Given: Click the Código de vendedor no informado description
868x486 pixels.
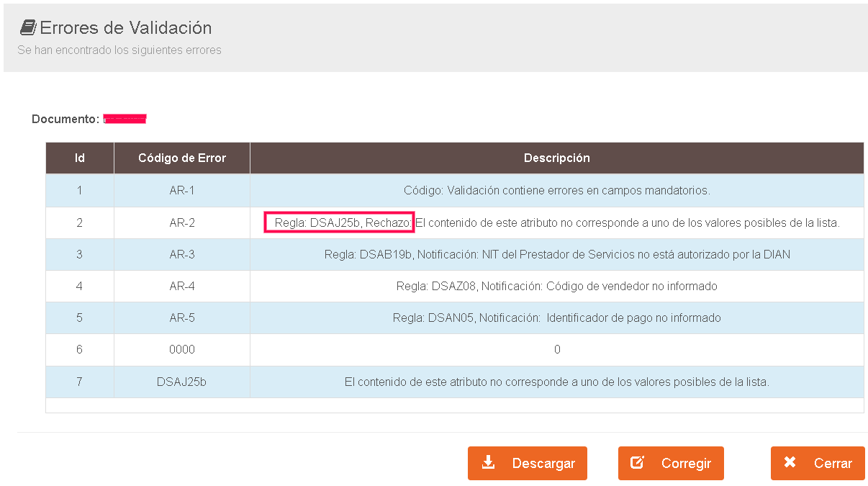Looking at the screenshot, I should (x=556, y=286).
